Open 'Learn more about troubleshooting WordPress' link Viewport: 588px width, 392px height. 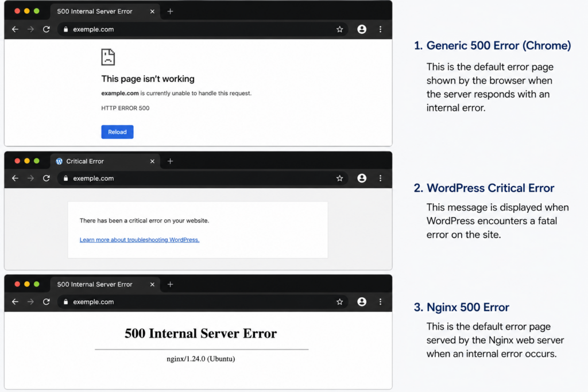tap(140, 240)
